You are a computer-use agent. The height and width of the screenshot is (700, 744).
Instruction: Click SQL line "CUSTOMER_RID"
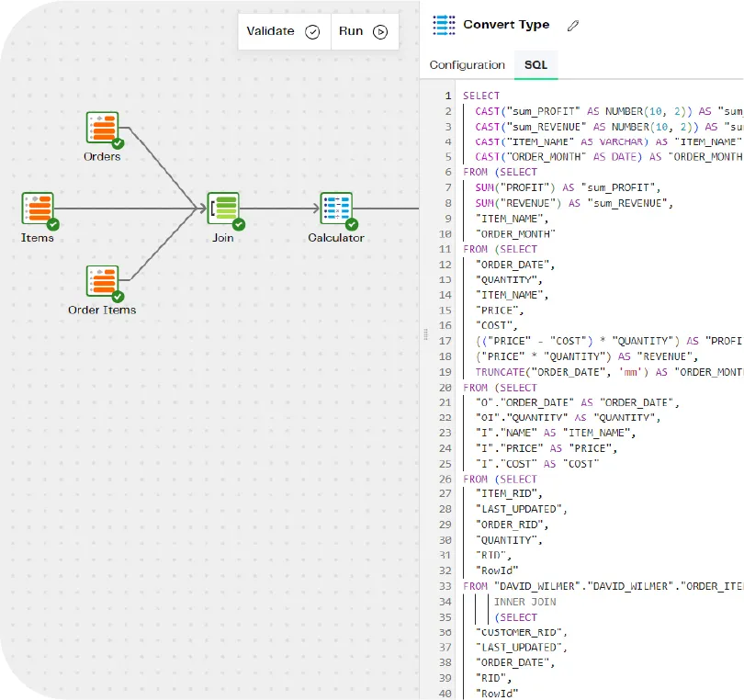521,633
